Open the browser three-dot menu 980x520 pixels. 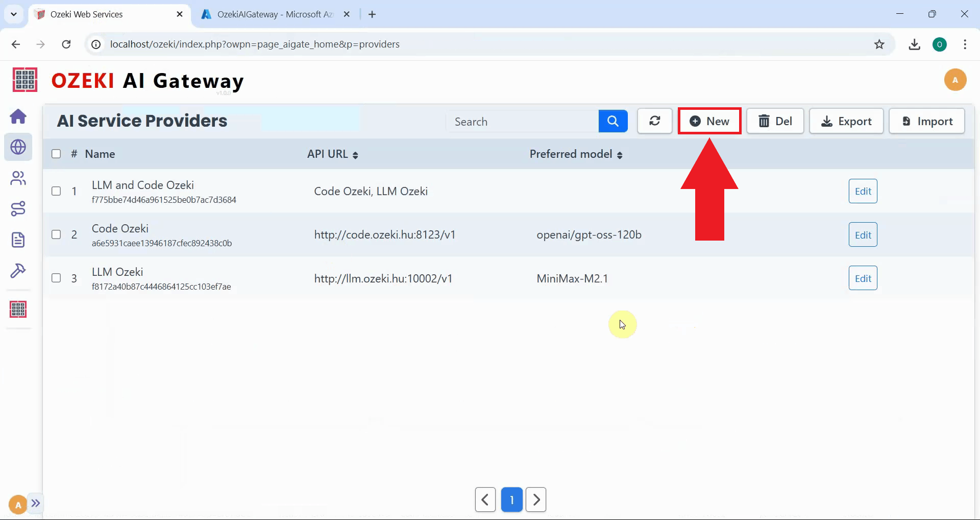(x=965, y=44)
